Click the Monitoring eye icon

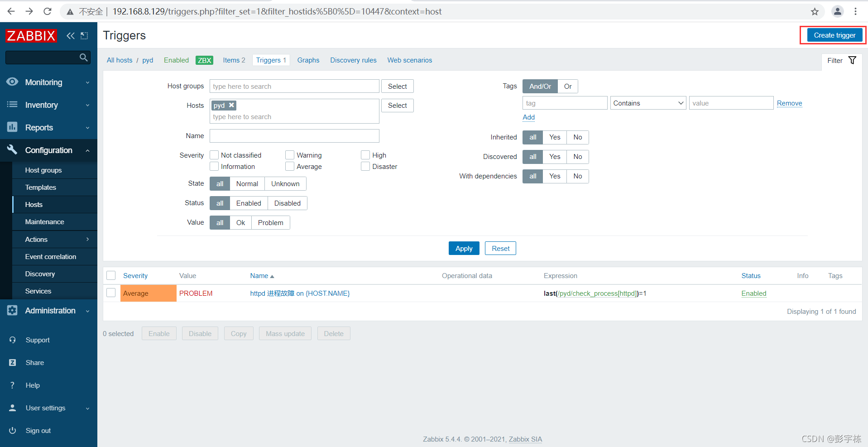tap(12, 82)
